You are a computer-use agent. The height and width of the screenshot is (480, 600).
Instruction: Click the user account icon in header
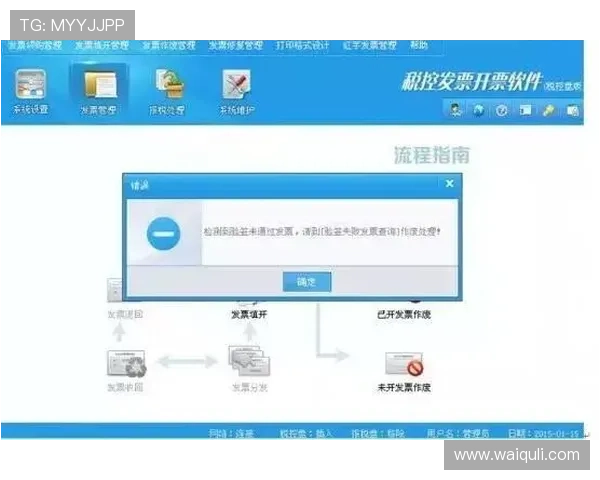point(455,110)
